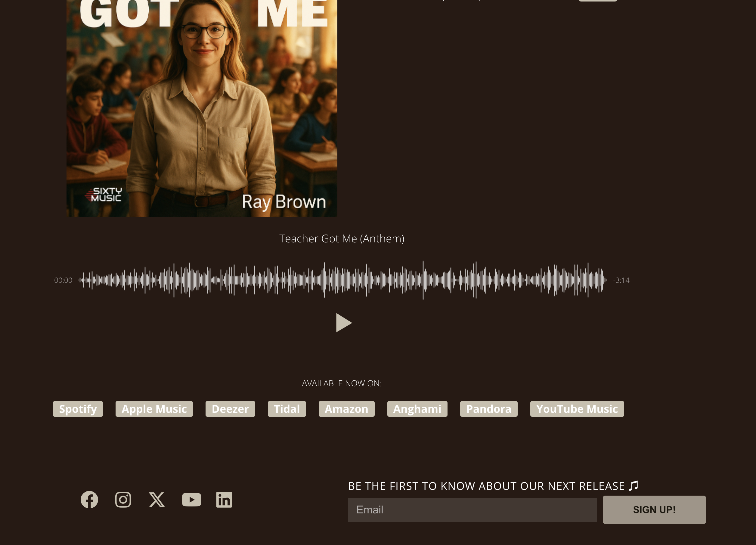This screenshot has height=545, width=756.
Task: Click the Spotify link button
Action: coord(78,409)
